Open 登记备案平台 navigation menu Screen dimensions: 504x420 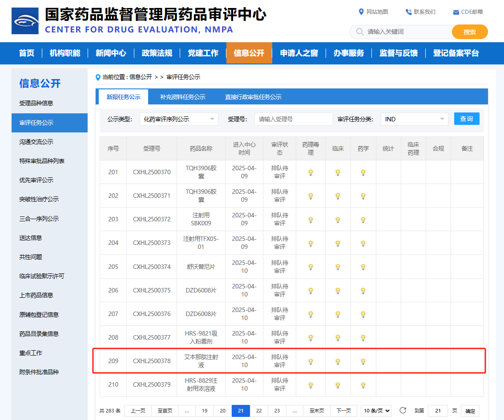[x=456, y=53]
